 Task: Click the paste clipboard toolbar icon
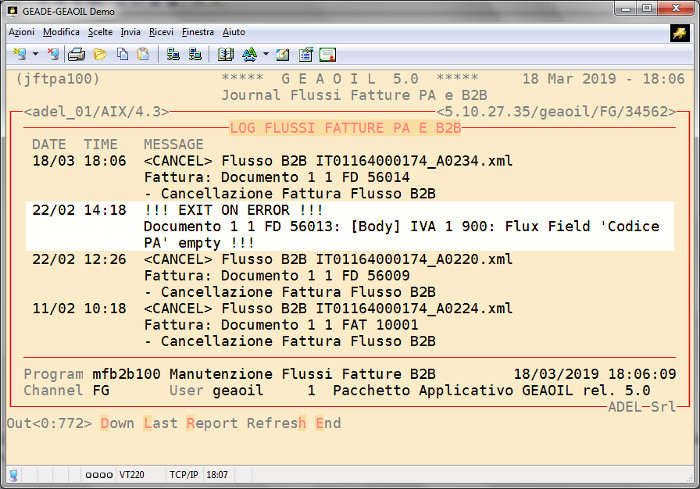(x=143, y=54)
